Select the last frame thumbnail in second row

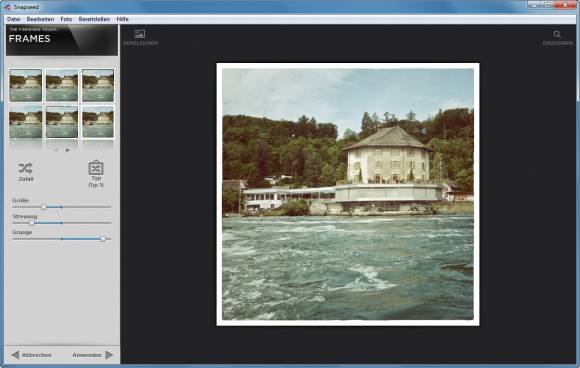98,122
